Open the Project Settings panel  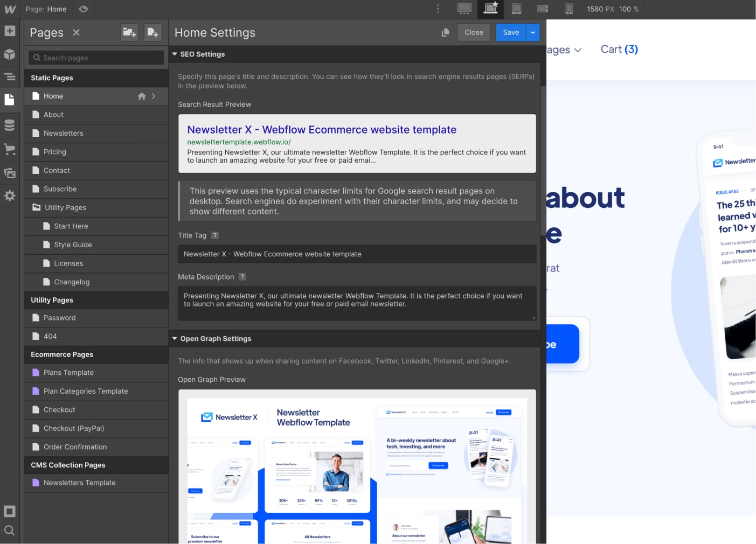pyautogui.click(x=10, y=196)
